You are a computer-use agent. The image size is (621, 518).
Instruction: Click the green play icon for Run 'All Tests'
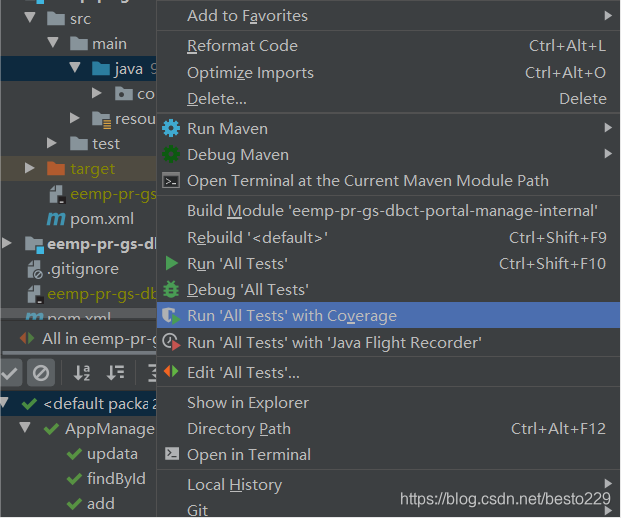pos(171,263)
